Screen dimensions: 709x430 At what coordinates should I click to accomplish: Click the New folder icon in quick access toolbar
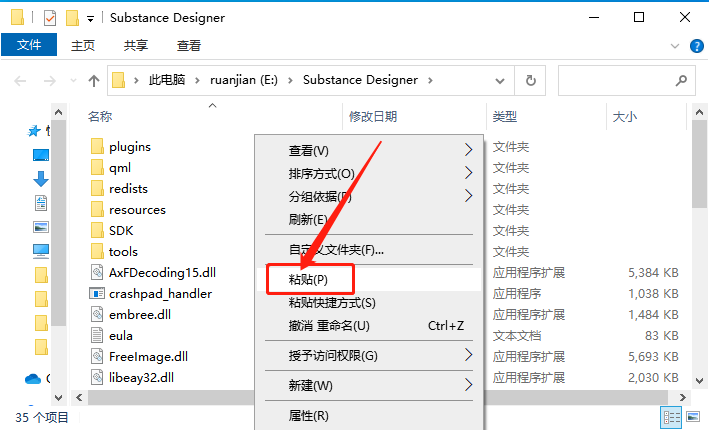(x=72, y=18)
